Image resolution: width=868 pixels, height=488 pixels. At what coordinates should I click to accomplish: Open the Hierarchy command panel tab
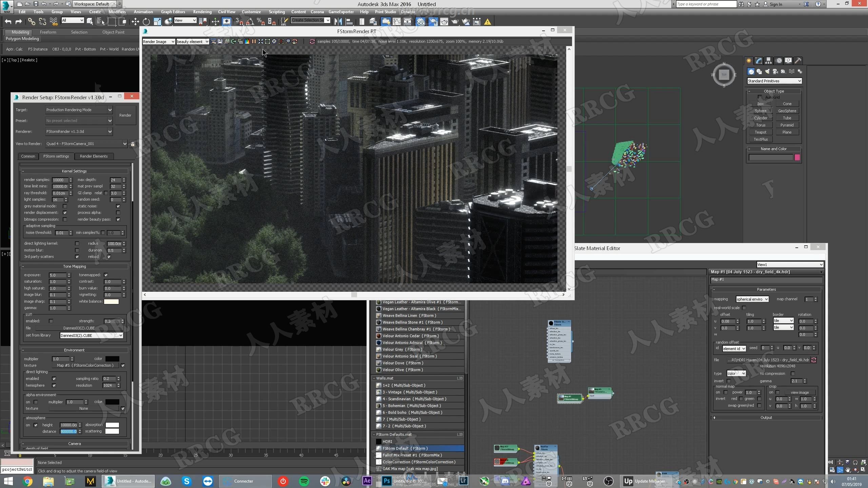click(x=768, y=61)
